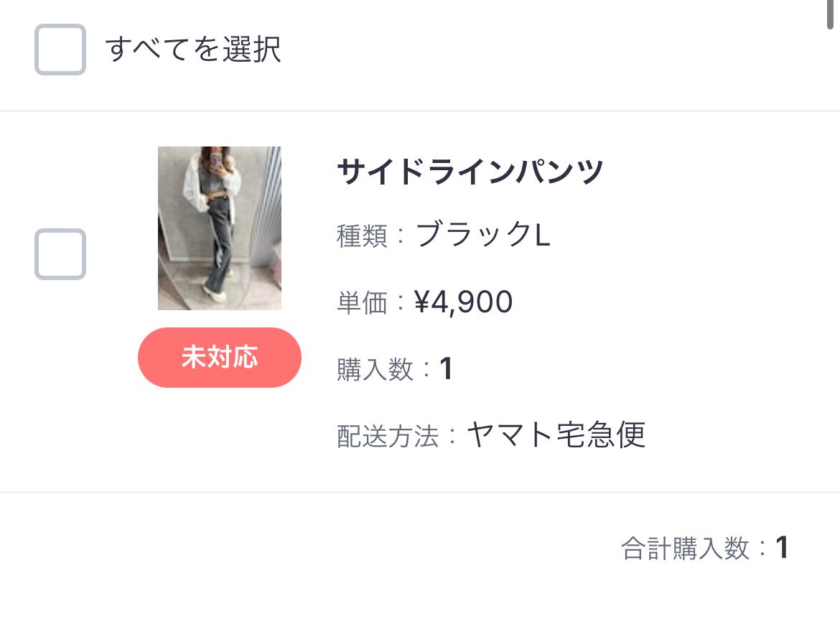The height and width of the screenshot is (624, 840).
Task: Select the ブラックL variant value
Action: point(483,235)
